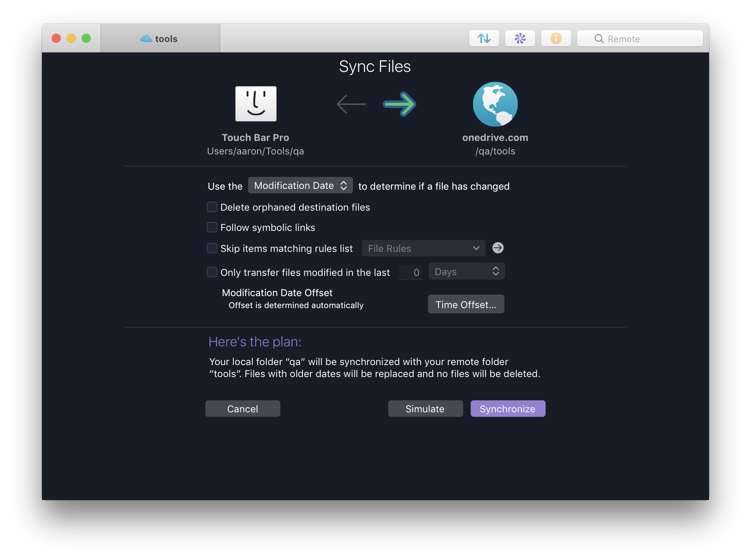This screenshot has width=751, height=560.
Task: Open the Modification Date comparison dropdown
Action: coord(300,185)
